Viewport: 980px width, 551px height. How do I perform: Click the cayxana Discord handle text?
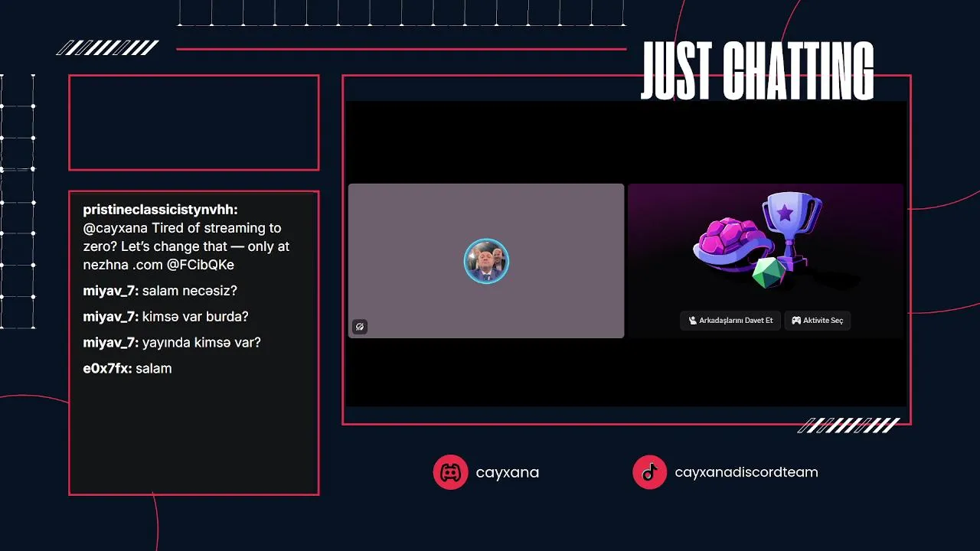coord(507,473)
